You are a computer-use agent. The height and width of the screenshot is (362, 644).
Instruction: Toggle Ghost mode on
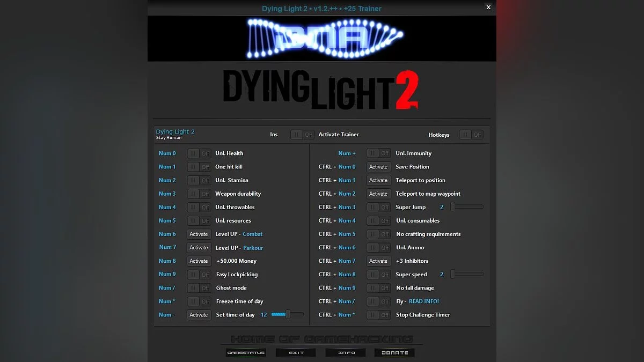pyautogui.click(x=199, y=287)
